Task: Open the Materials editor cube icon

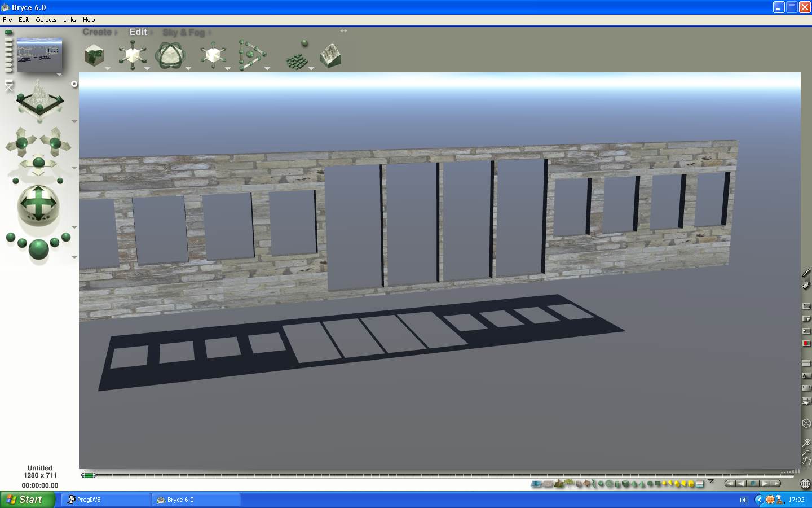Action: [x=94, y=55]
